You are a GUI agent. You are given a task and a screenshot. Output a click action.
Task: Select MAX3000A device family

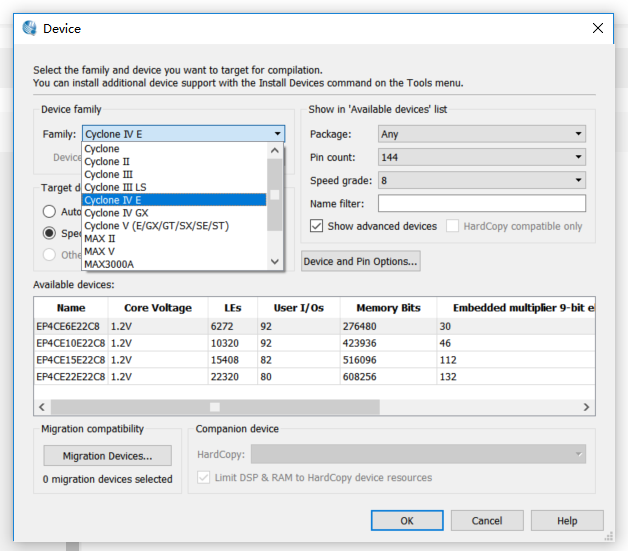pyautogui.click(x=174, y=264)
